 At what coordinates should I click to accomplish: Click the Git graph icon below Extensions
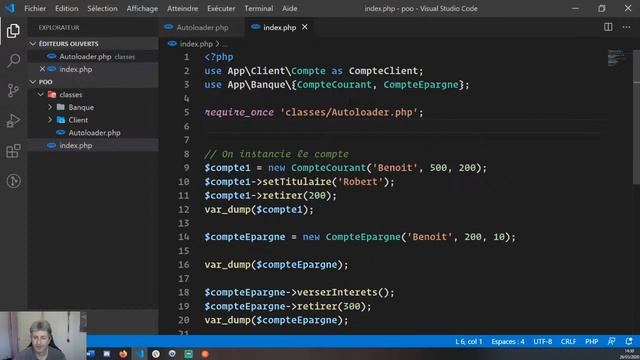(13, 181)
